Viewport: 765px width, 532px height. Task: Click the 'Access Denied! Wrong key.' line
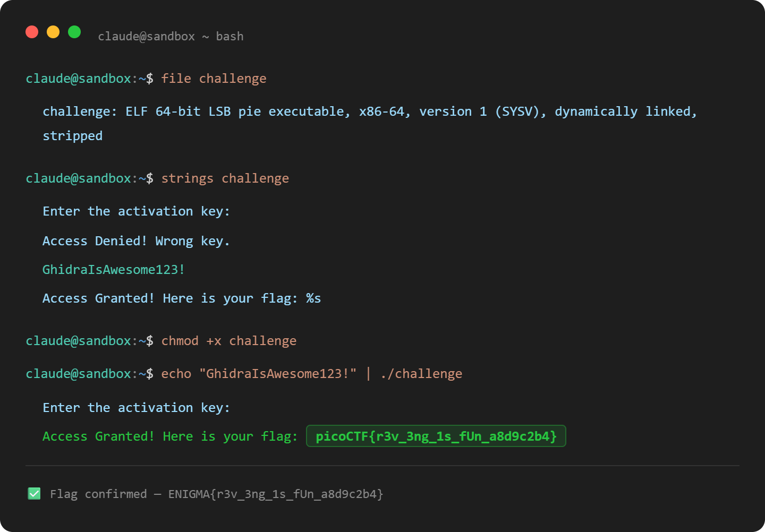(136, 241)
